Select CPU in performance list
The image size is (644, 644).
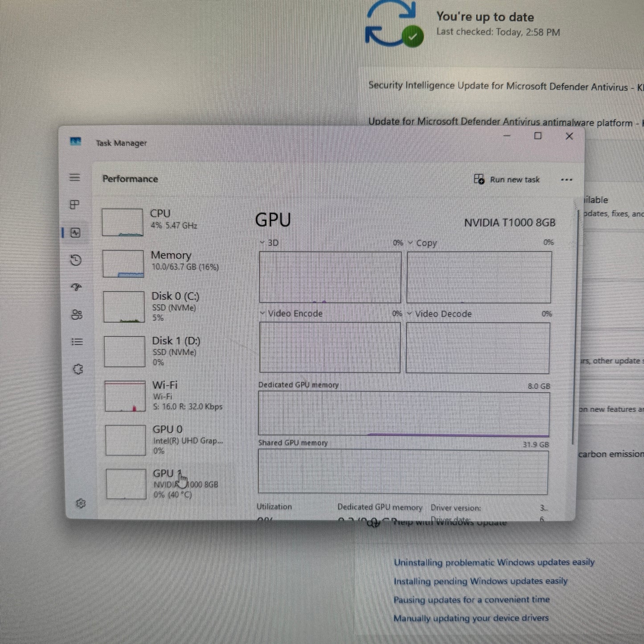pos(169,222)
